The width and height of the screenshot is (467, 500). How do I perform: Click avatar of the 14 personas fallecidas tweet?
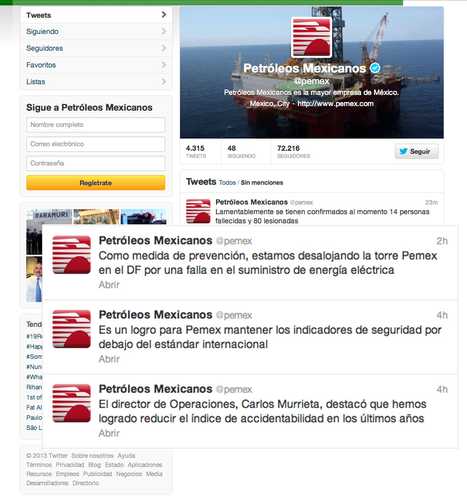198,211
